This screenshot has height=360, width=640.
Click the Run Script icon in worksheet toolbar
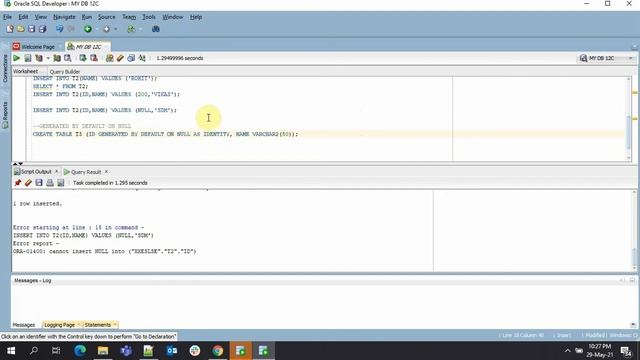coord(28,58)
